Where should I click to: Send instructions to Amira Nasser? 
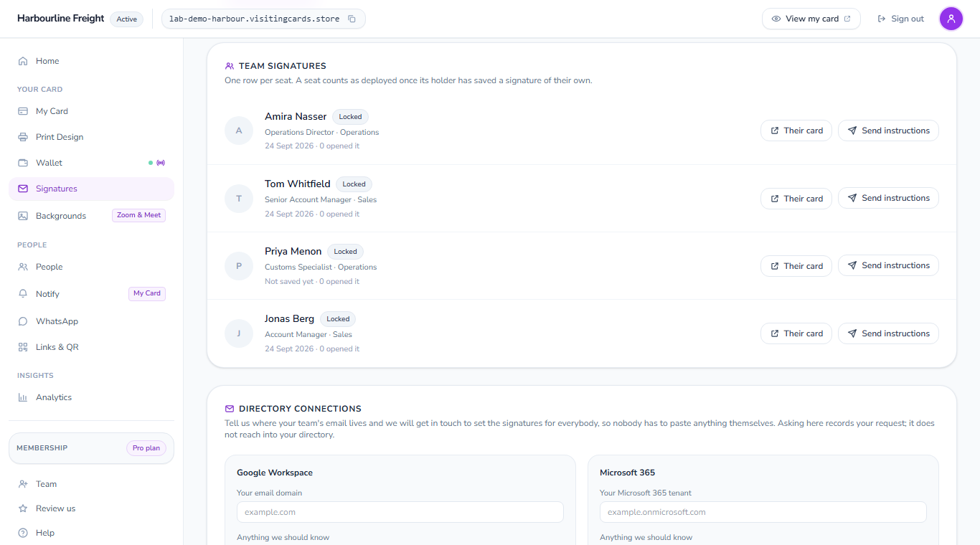(x=888, y=131)
